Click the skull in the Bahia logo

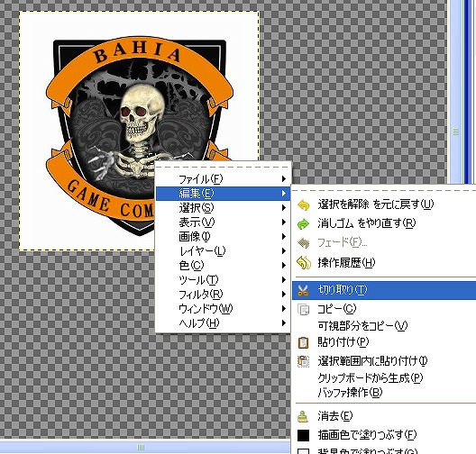[142, 113]
